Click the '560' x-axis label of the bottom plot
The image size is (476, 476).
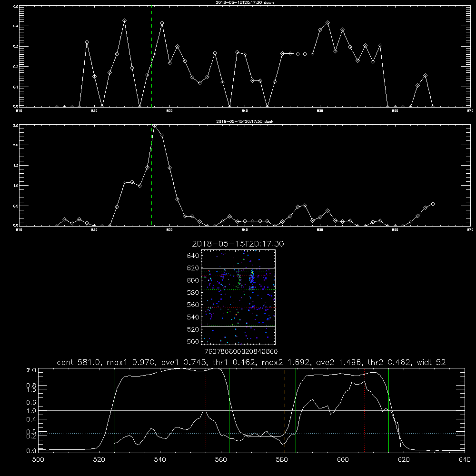click(221, 460)
